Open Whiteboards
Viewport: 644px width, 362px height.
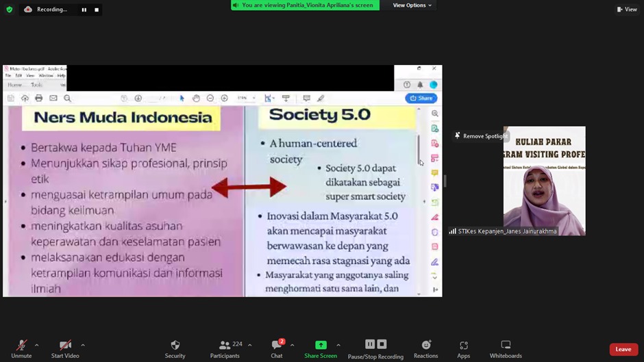[506, 346]
